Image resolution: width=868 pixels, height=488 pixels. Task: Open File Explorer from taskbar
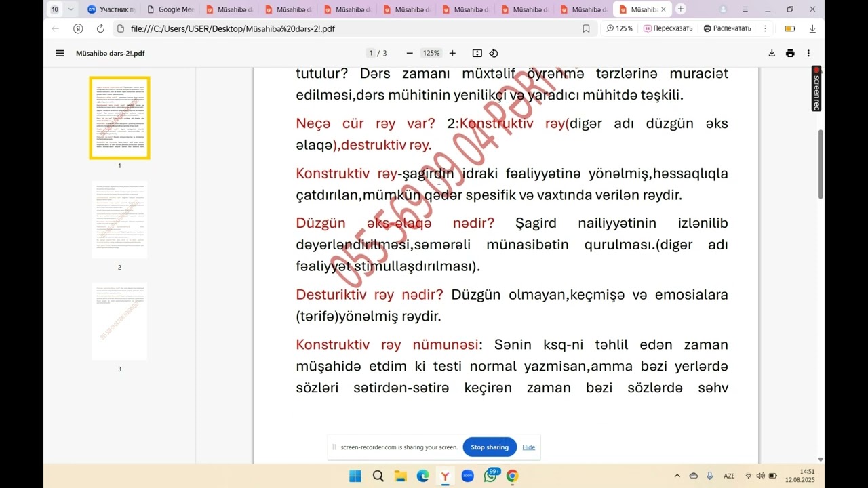[401, 476]
